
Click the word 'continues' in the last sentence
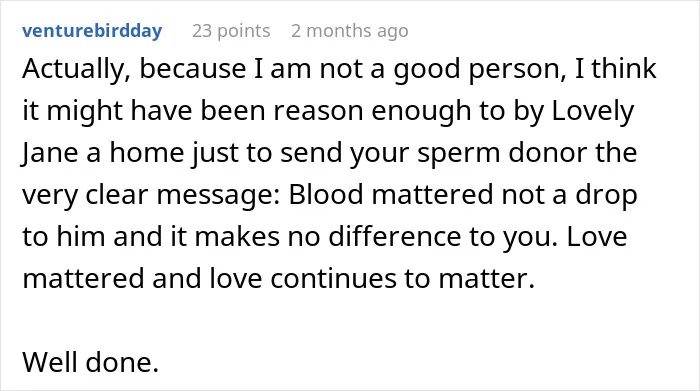(x=333, y=278)
